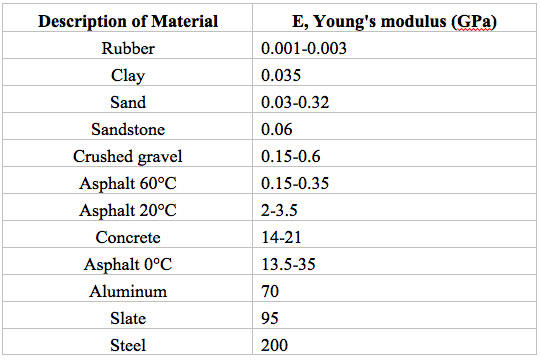540x360 pixels.
Task: Click the Asphalt 20°C row label
Action: (128, 210)
